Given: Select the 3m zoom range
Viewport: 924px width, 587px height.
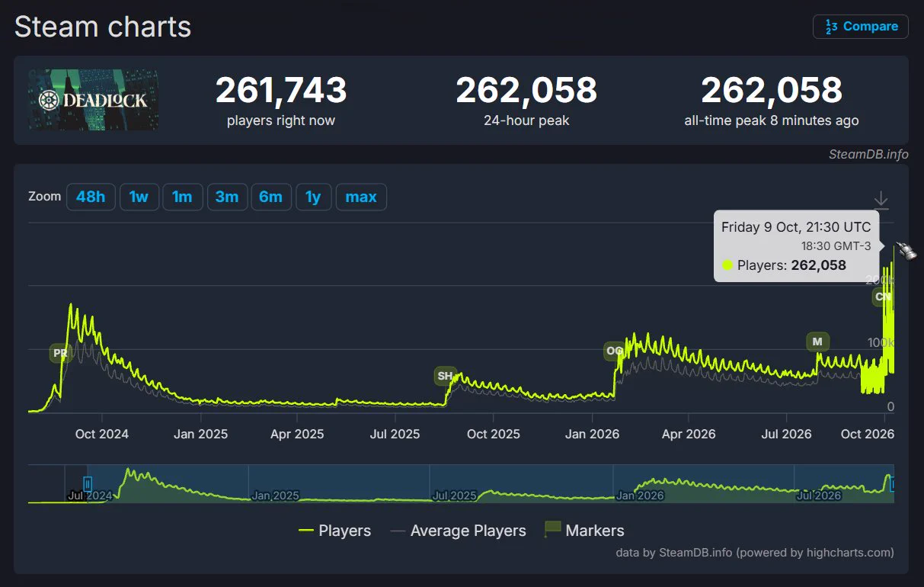Looking at the screenshot, I should point(226,197).
